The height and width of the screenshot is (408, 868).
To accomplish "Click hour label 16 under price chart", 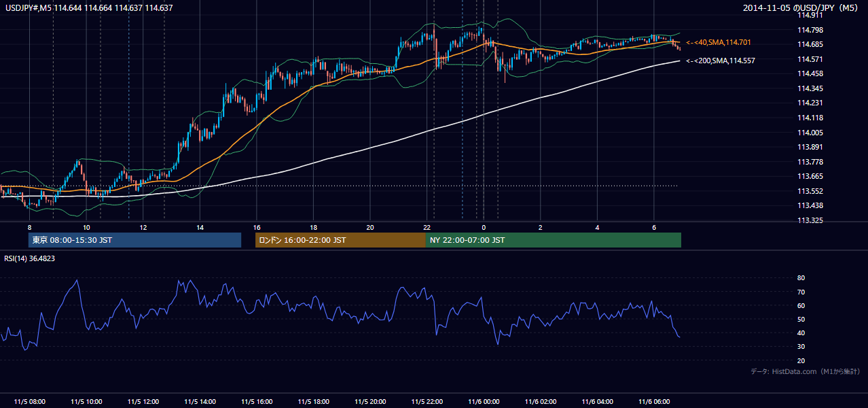I will pos(257,227).
